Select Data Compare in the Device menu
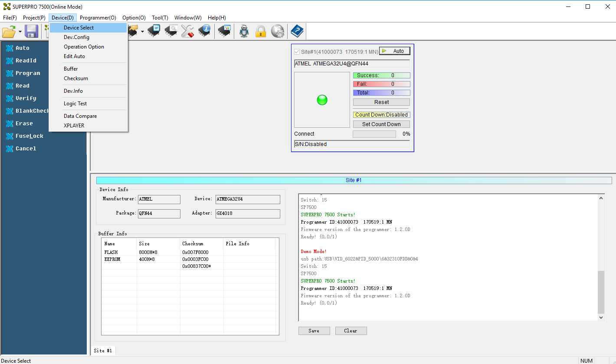The height and width of the screenshot is (364, 616). pyautogui.click(x=80, y=116)
